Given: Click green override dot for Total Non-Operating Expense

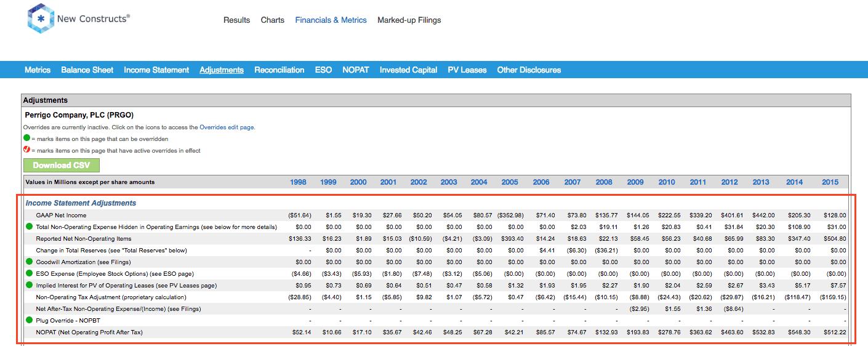Looking at the screenshot, I should pyautogui.click(x=29, y=227).
